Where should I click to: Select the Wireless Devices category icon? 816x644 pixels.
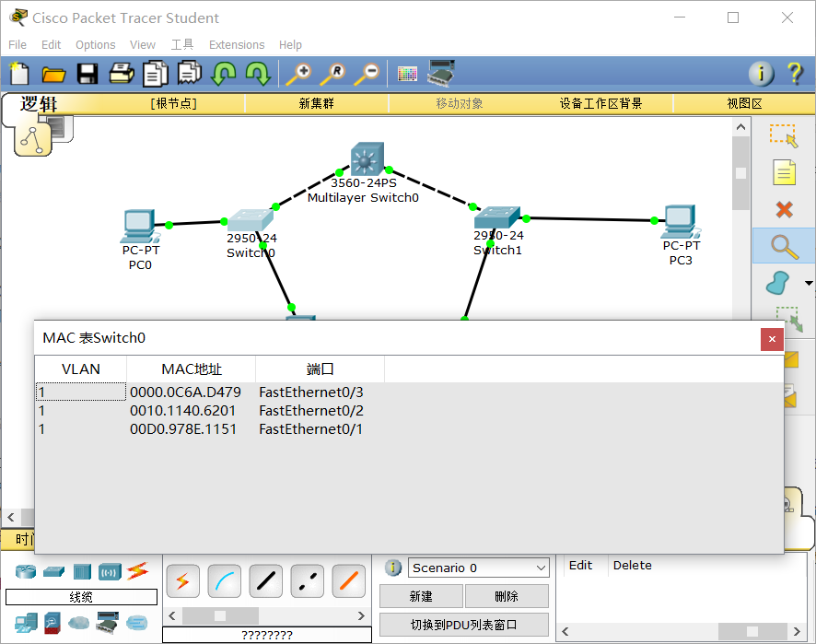pyautogui.click(x=110, y=571)
